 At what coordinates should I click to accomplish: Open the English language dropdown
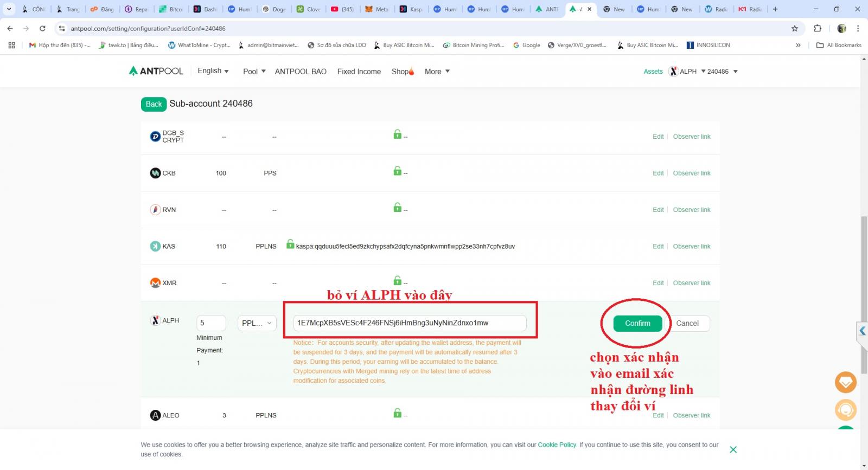[x=213, y=71]
